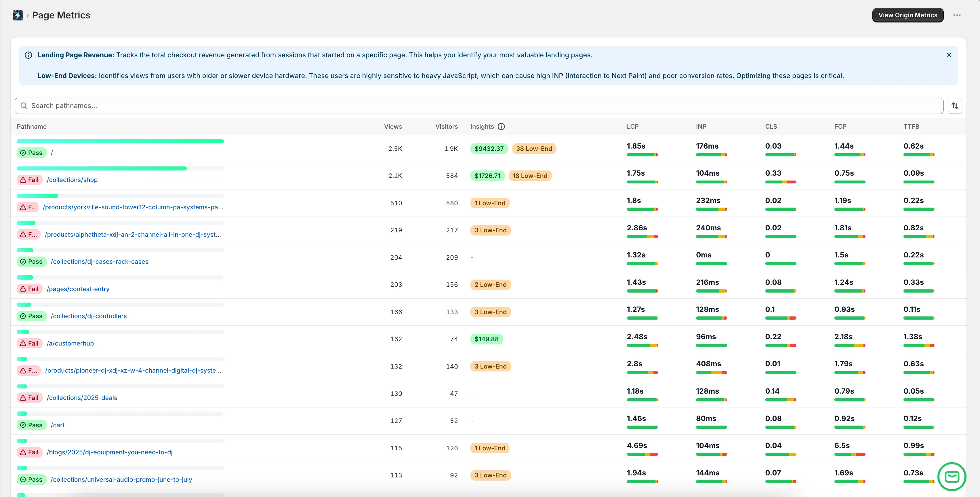Click the FCP column header

pos(840,126)
